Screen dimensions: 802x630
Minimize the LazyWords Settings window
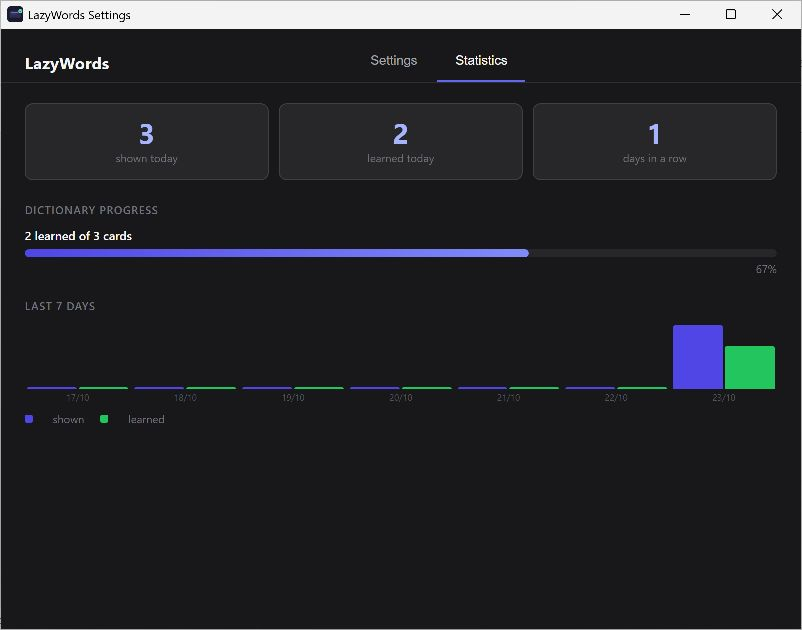click(685, 14)
